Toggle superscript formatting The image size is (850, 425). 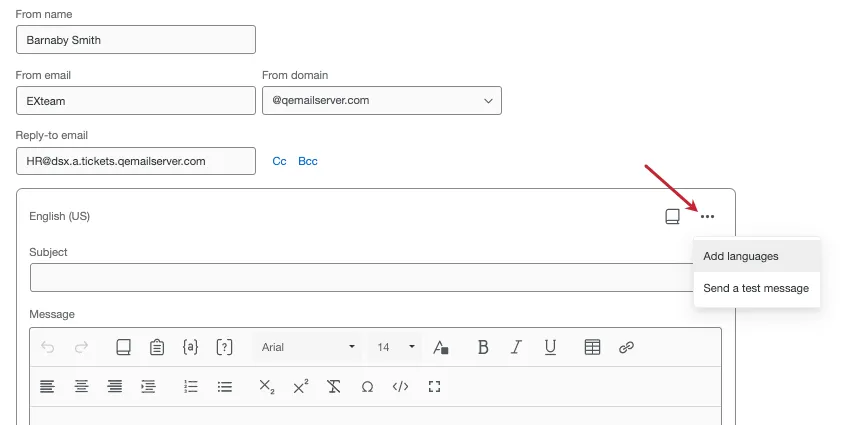click(300, 386)
